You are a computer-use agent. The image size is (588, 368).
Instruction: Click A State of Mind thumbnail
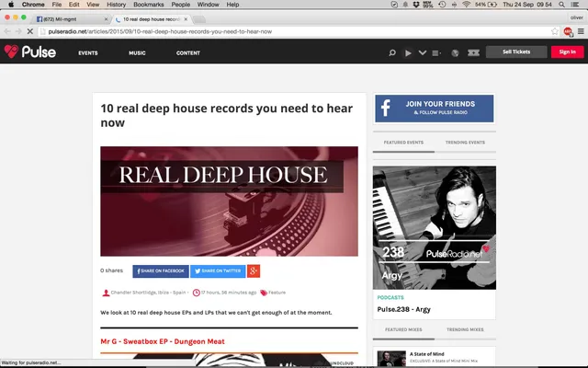click(391, 359)
